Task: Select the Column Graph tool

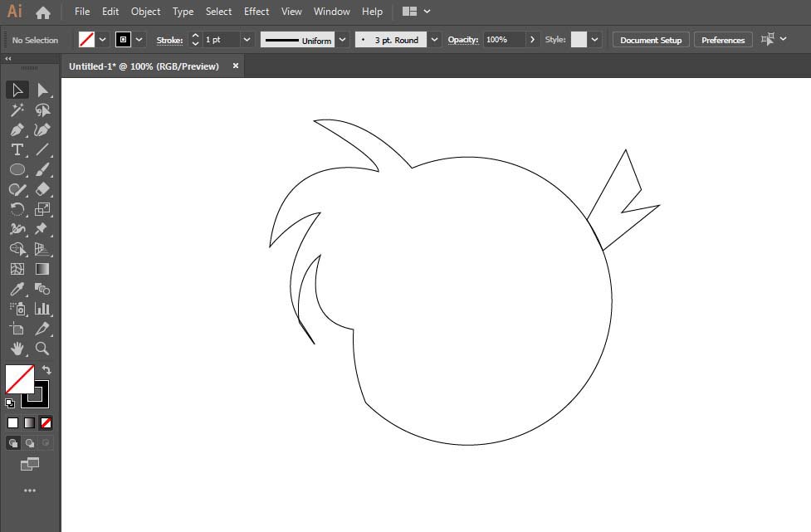Action: click(x=42, y=309)
